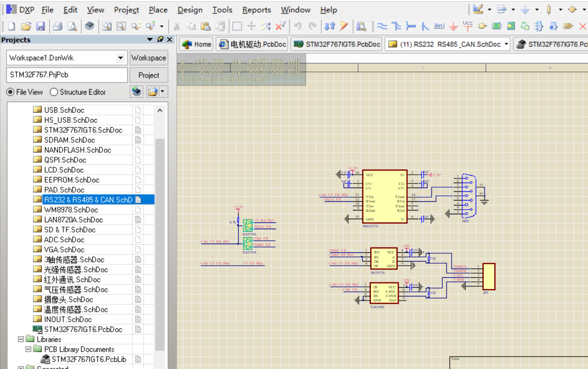The width and height of the screenshot is (588, 369).
Task: Click the Project button
Action: point(148,75)
